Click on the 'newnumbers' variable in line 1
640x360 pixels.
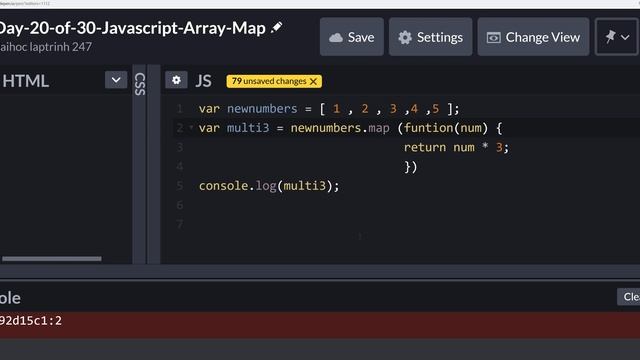(262, 109)
